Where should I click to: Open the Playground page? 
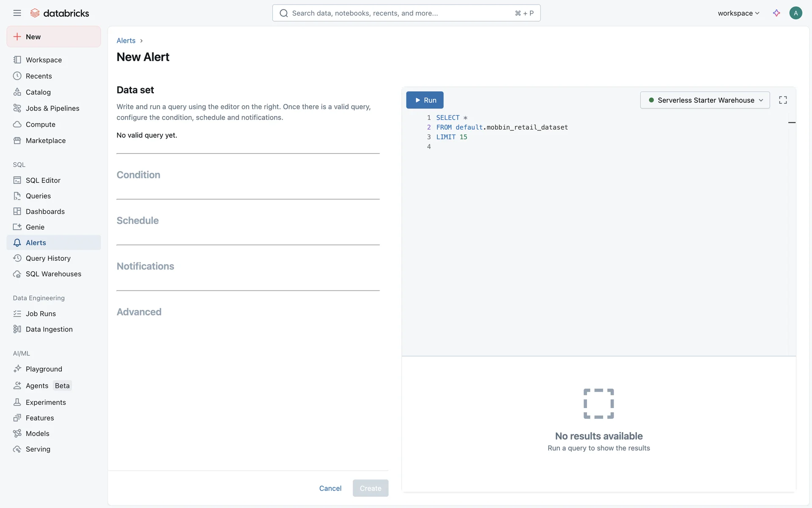click(x=44, y=369)
